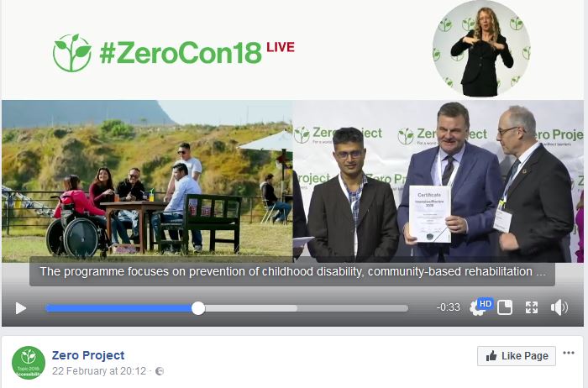
Task: Click the red LIVE label
Action: pyautogui.click(x=281, y=47)
